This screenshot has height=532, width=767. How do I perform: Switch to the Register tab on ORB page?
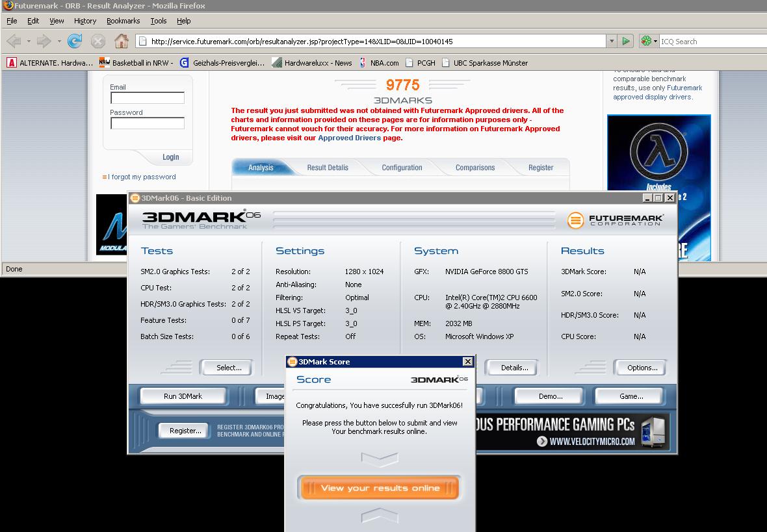[x=541, y=167]
